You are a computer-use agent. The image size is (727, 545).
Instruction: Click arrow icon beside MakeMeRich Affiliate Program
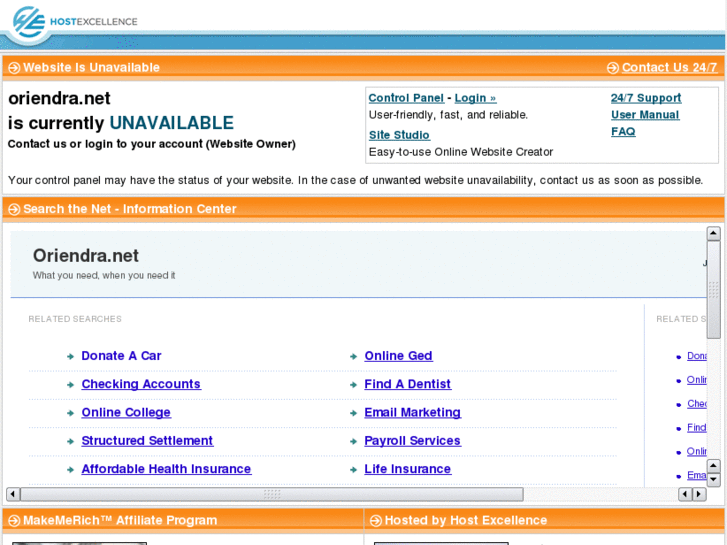(14, 521)
